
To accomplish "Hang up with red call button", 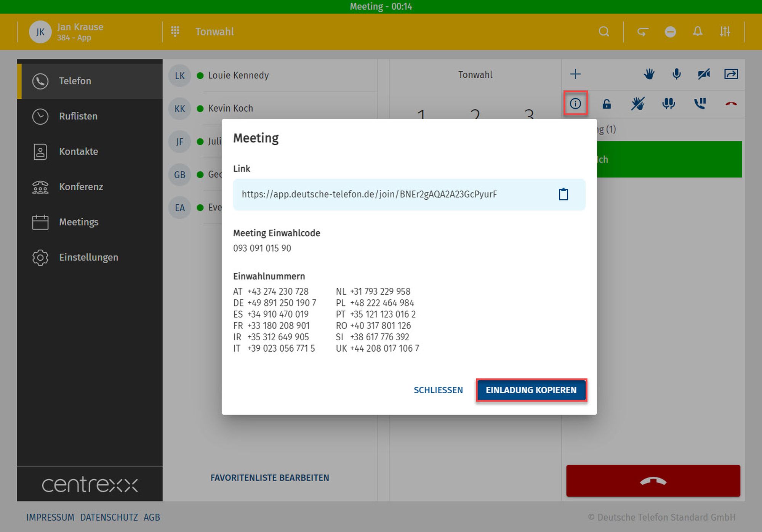I will [x=653, y=481].
